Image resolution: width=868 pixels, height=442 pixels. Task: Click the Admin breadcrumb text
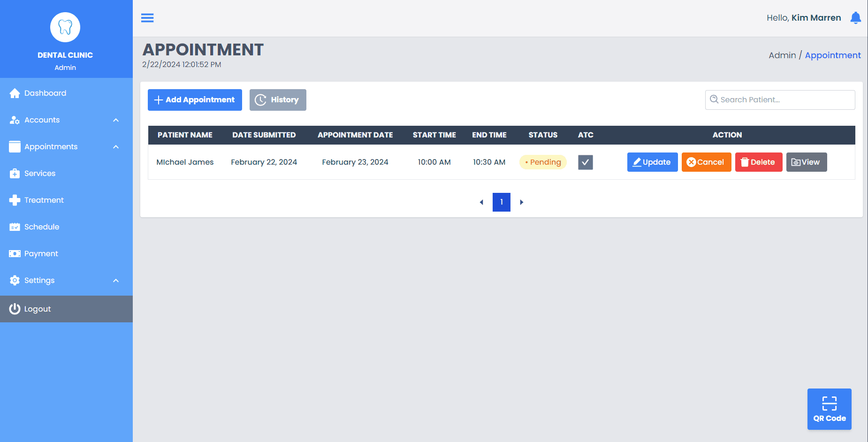coord(782,55)
